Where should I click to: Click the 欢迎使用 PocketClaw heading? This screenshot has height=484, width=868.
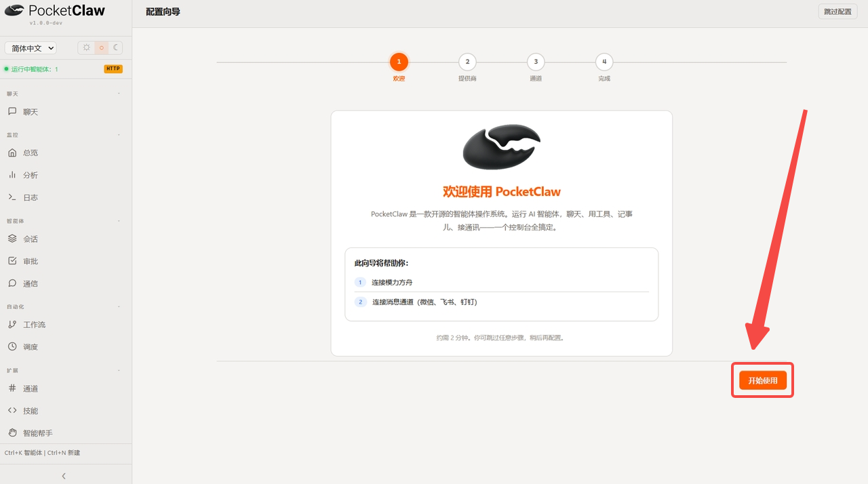pyautogui.click(x=502, y=192)
